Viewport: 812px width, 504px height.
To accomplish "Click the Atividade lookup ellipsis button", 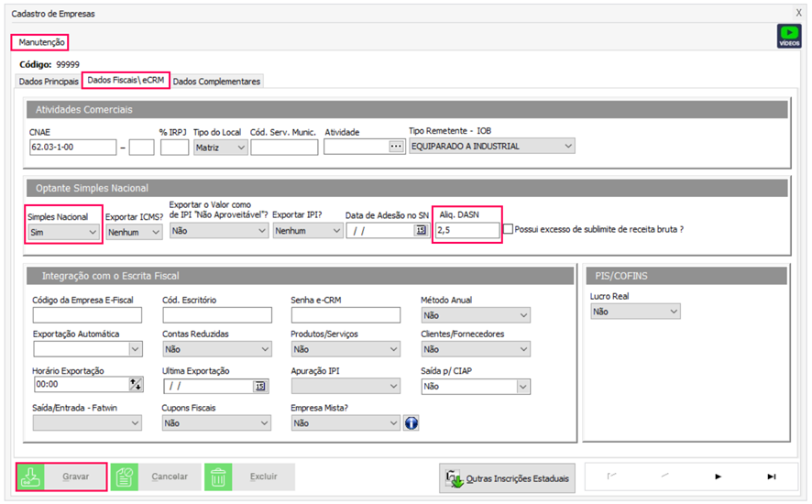I will tap(396, 147).
